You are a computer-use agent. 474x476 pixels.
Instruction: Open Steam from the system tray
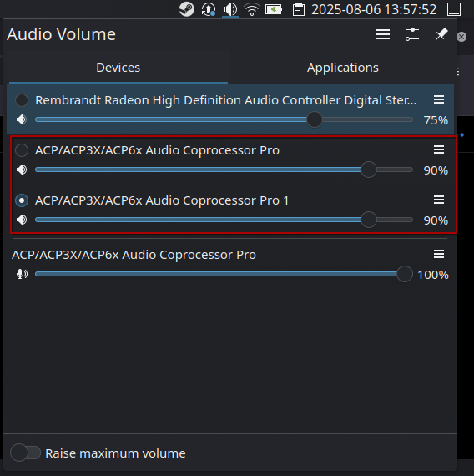pyautogui.click(x=186, y=9)
